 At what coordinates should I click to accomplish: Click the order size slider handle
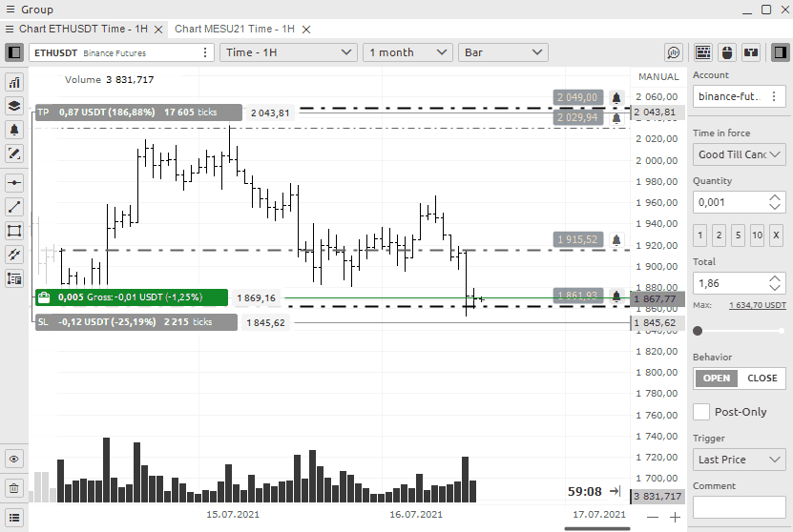pos(699,331)
